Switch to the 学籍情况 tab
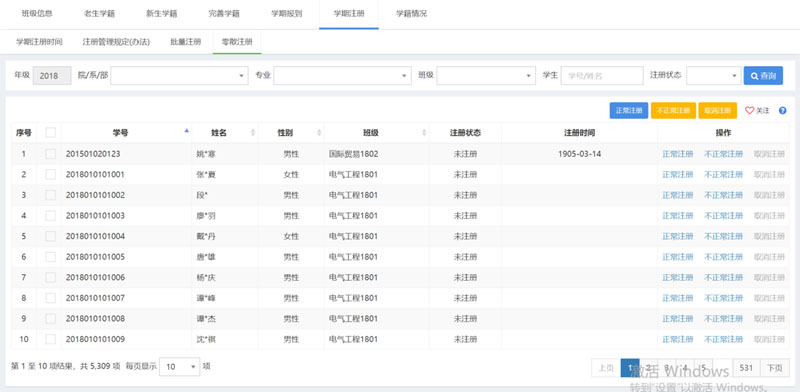The width and height of the screenshot is (800, 392). pyautogui.click(x=411, y=14)
